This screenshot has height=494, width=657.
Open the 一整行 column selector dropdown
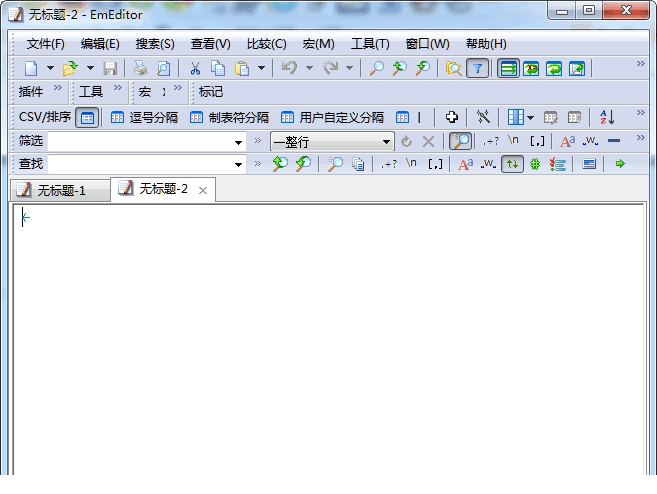click(x=332, y=142)
